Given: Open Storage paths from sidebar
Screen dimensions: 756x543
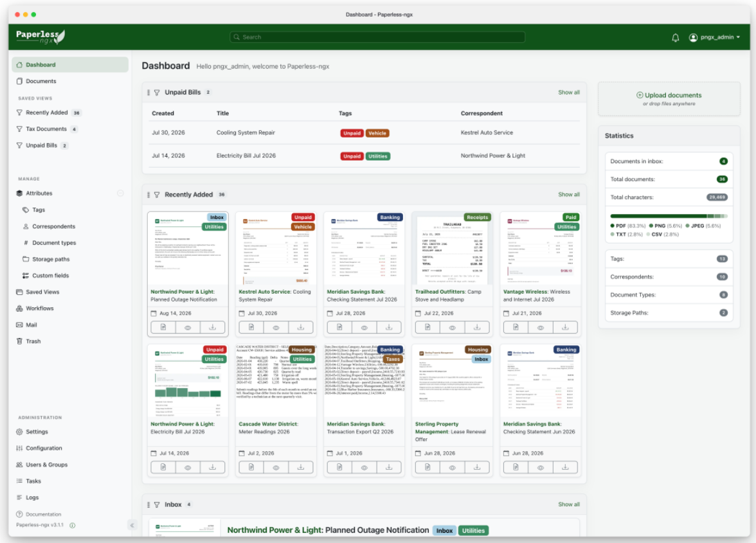Looking at the screenshot, I should click(51, 259).
